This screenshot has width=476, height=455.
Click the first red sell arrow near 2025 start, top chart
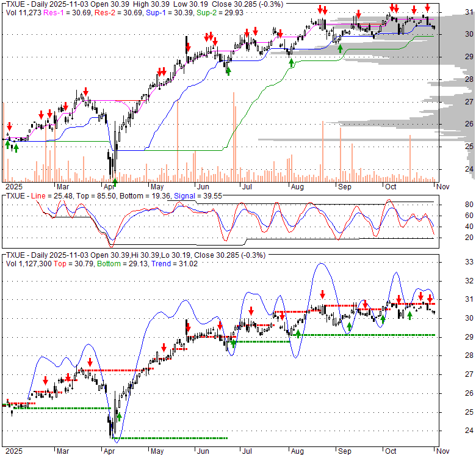pos(9,126)
